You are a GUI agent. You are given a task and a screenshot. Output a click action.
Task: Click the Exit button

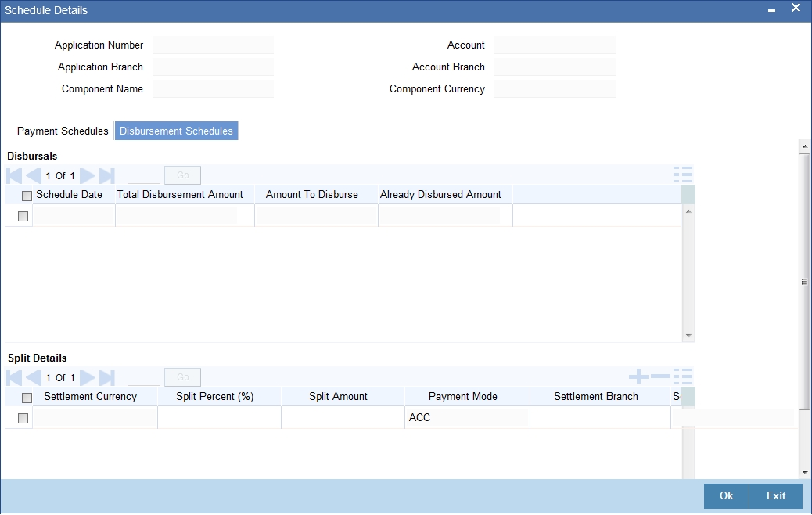coord(775,495)
